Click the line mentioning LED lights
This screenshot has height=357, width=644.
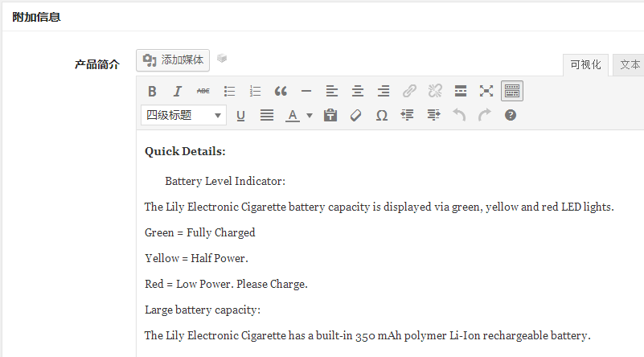pyautogui.click(x=379, y=207)
